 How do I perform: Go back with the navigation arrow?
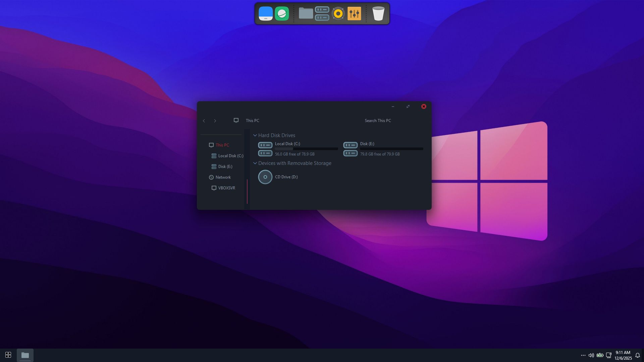click(x=204, y=121)
